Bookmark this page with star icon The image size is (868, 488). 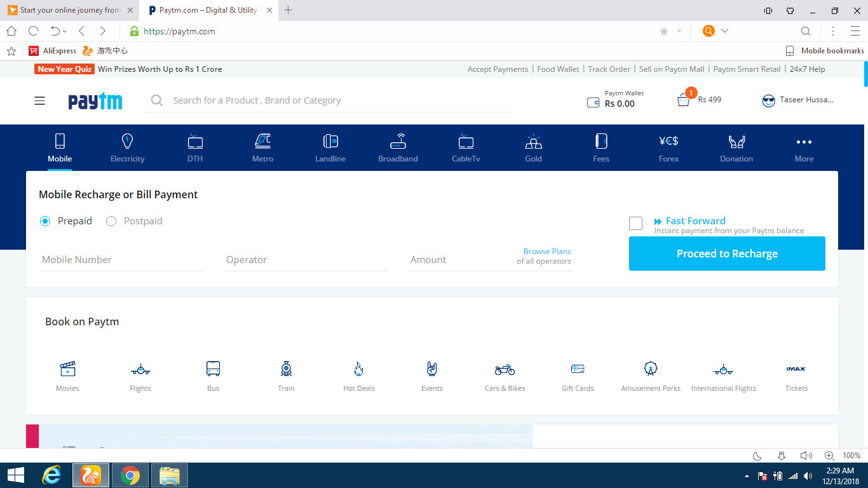click(664, 31)
